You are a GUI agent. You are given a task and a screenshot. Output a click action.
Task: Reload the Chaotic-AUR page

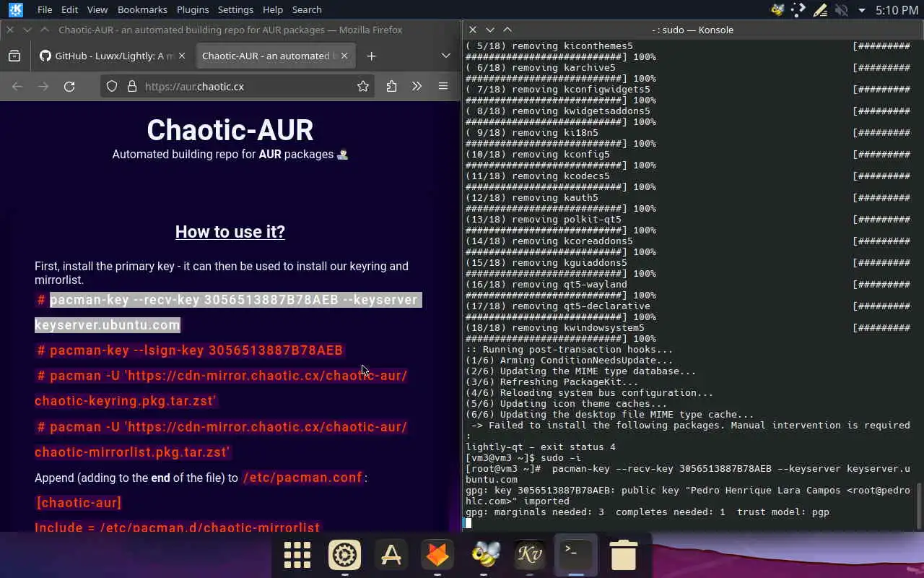pyautogui.click(x=69, y=86)
